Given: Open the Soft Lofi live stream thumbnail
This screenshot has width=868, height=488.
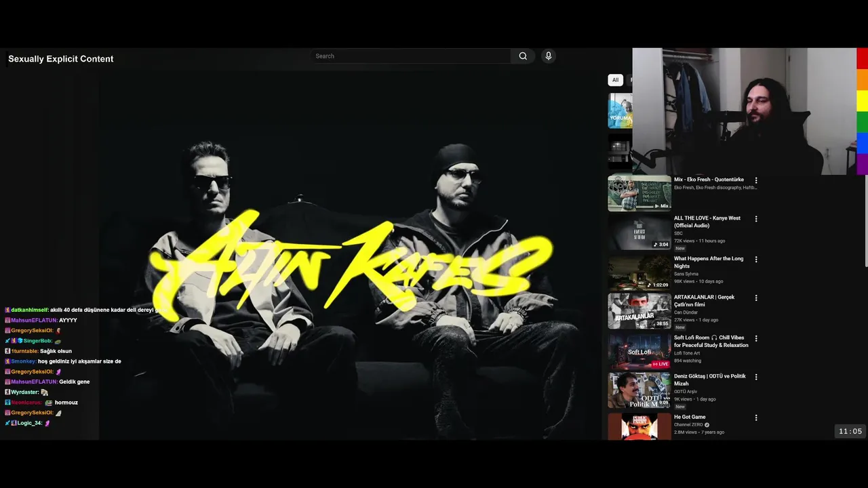Looking at the screenshot, I should [x=639, y=351].
